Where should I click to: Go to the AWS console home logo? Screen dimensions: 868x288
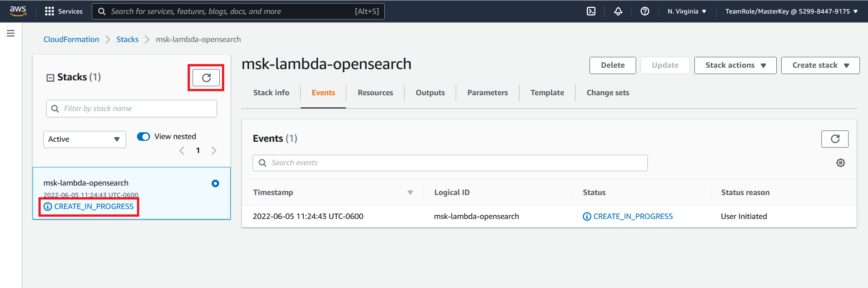(x=18, y=11)
